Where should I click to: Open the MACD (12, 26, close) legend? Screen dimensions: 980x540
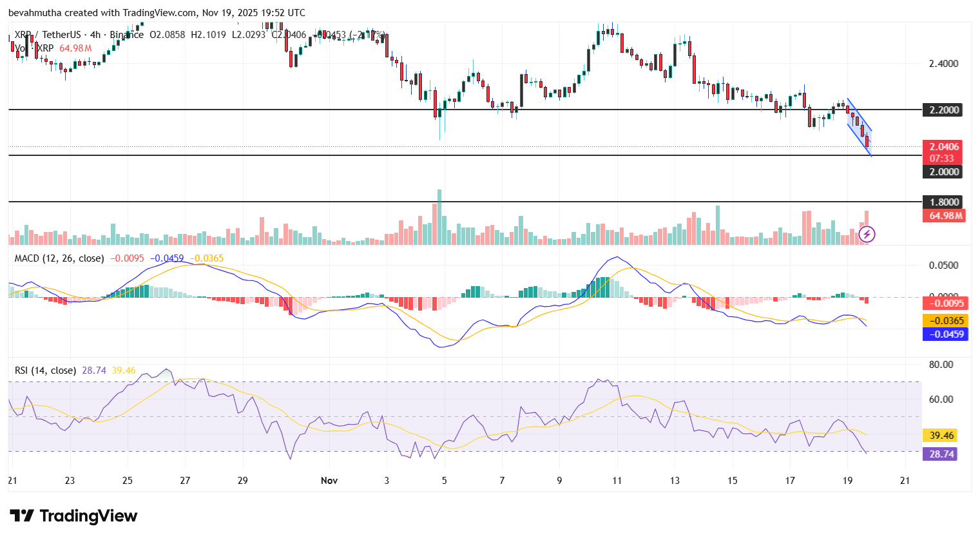tap(59, 258)
